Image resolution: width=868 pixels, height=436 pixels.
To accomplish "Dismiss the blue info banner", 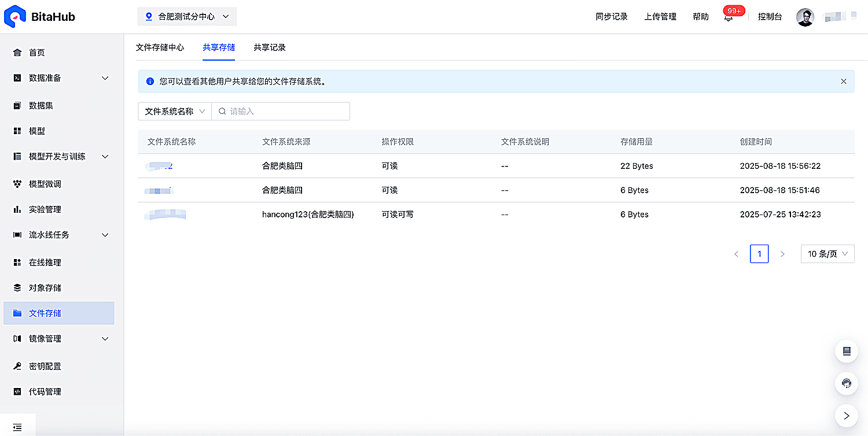I will [x=843, y=82].
